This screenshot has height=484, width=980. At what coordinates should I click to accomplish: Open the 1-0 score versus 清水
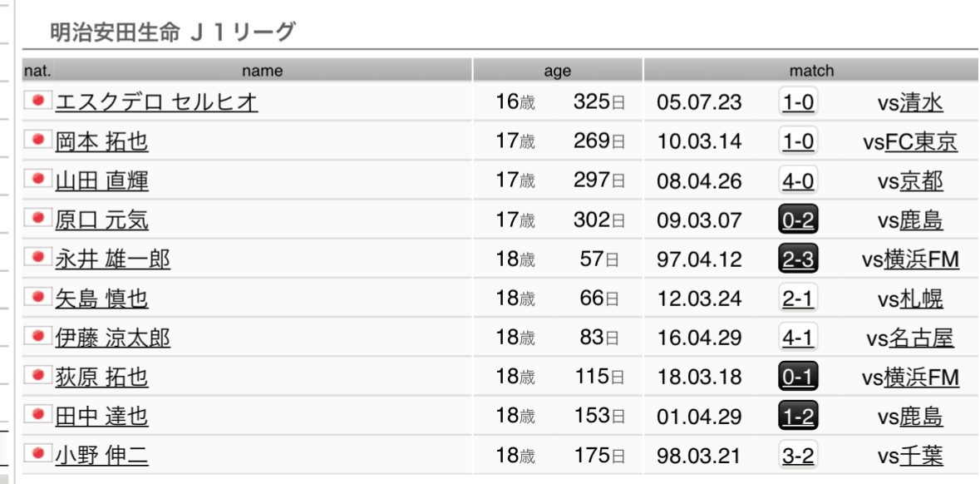coord(798,102)
